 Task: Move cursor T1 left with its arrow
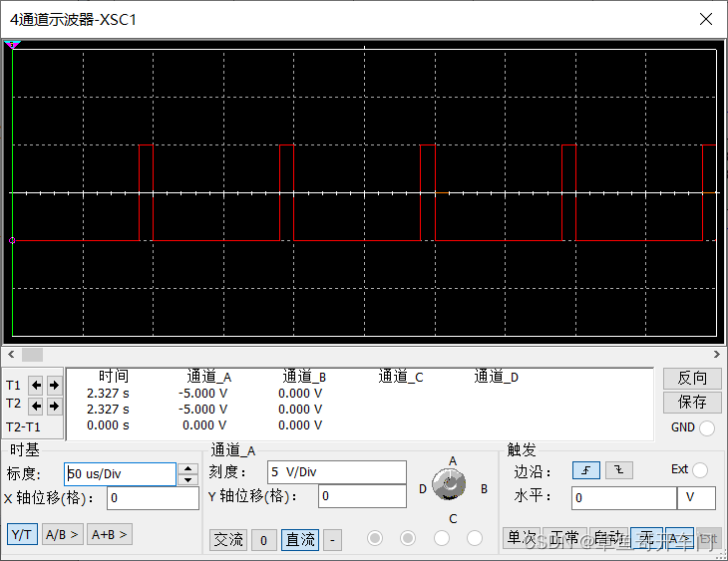[36, 385]
